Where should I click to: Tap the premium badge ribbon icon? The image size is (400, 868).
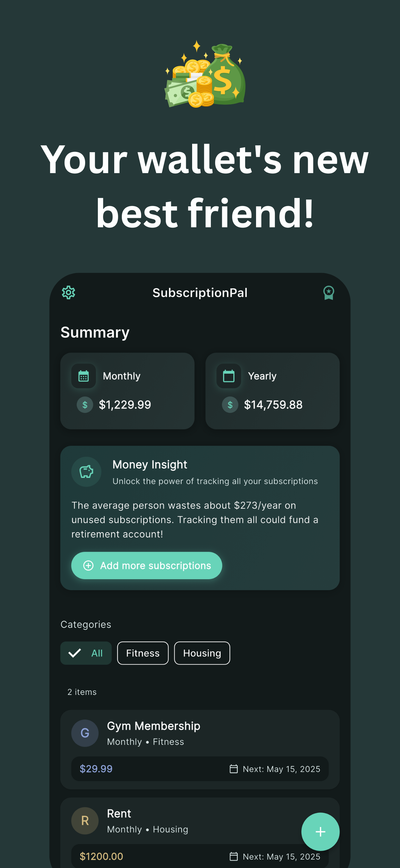[328, 293]
